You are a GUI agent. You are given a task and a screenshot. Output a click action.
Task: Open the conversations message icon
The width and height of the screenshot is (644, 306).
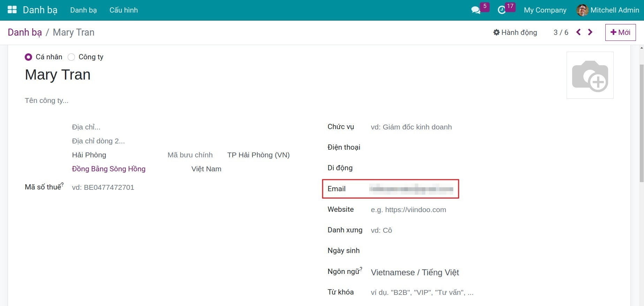pyautogui.click(x=476, y=10)
